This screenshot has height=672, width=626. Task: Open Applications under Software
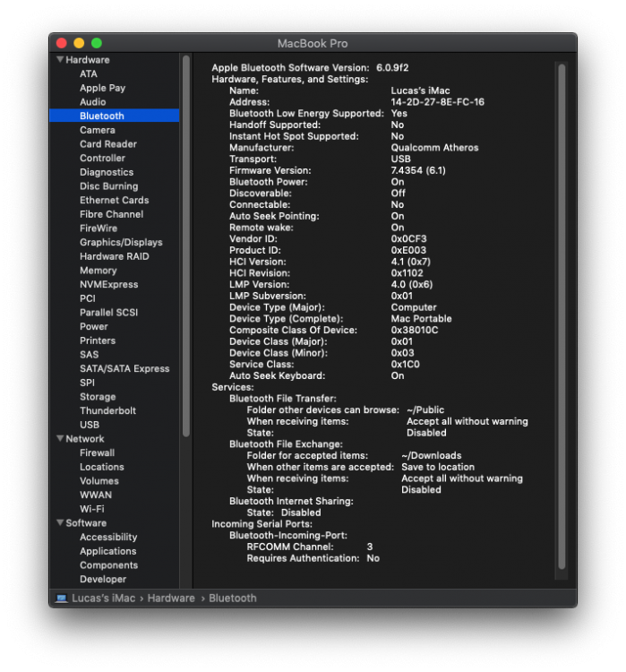pyautogui.click(x=108, y=551)
